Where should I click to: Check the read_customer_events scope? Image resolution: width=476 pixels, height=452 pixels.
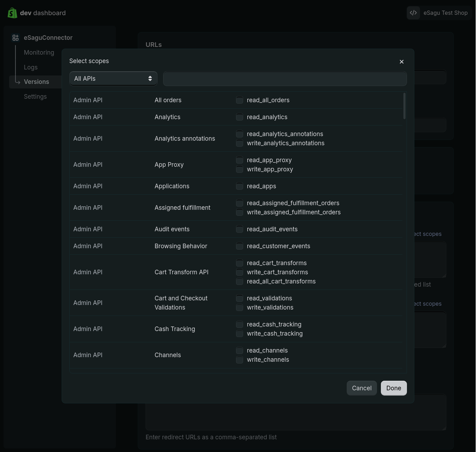240,246
